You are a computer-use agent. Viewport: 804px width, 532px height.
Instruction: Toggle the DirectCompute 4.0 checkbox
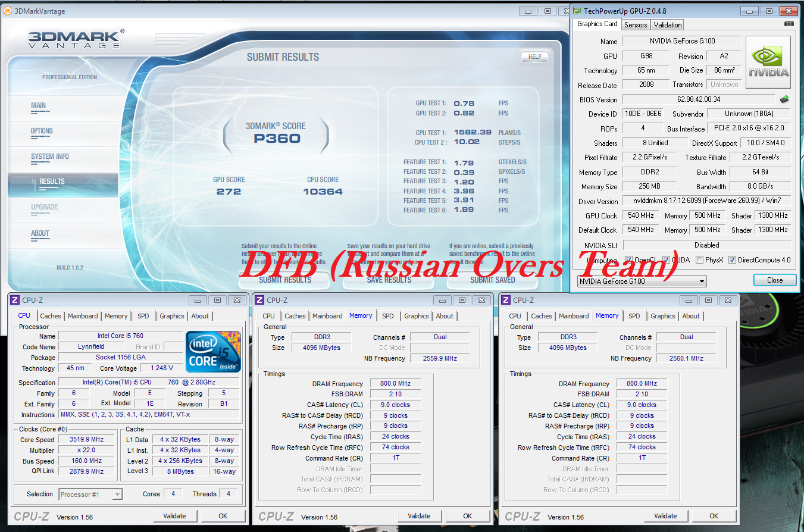(x=732, y=260)
